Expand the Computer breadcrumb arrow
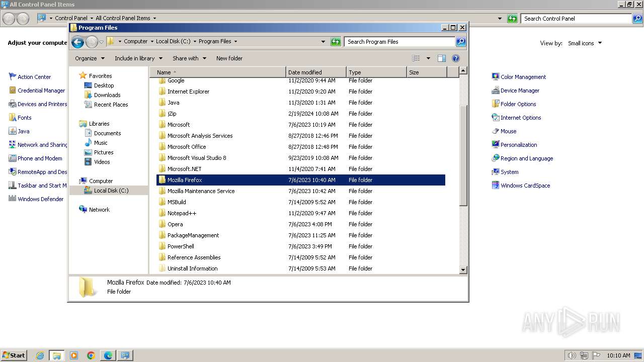644x362 pixels. [152, 42]
